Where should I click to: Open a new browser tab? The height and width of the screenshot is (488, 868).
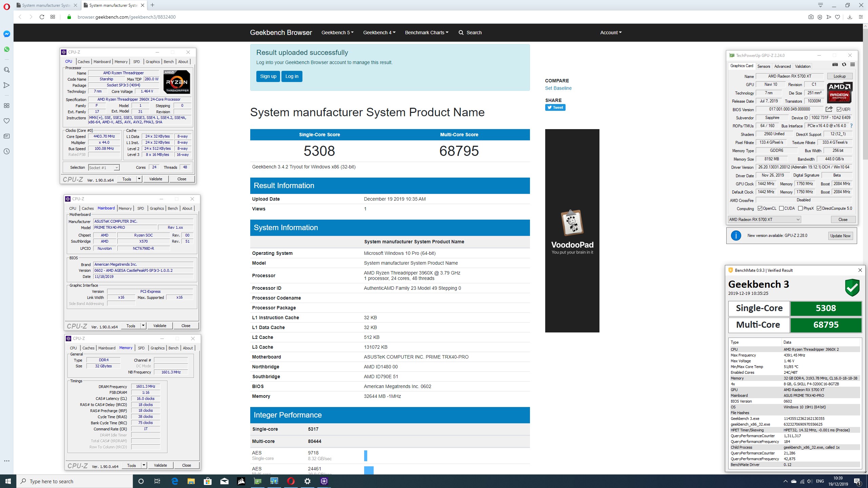pyautogui.click(x=153, y=5)
